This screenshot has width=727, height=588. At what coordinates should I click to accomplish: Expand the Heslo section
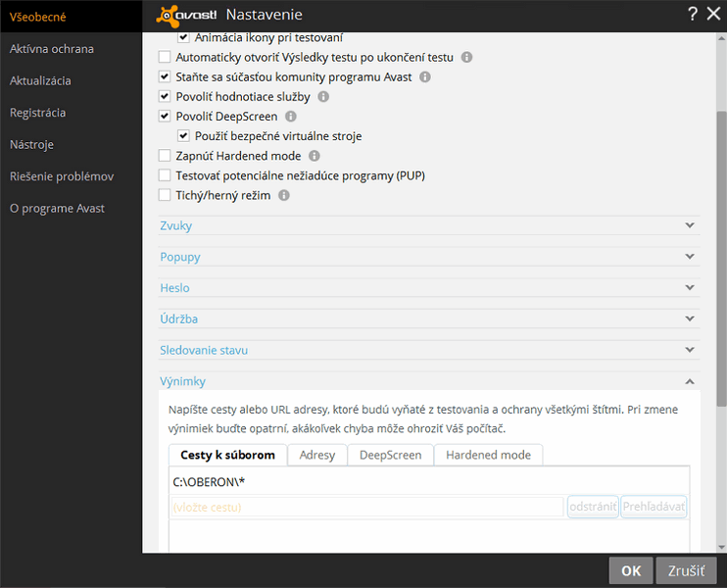[429, 288]
